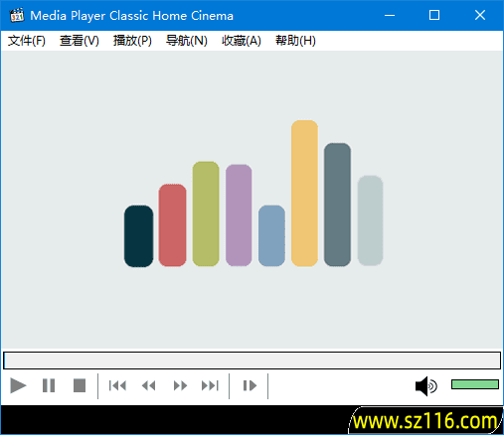The width and height of the screenshot is (504, 435).
Task: Open the 导航(N) menu
Action: click(x=187, y=41)
